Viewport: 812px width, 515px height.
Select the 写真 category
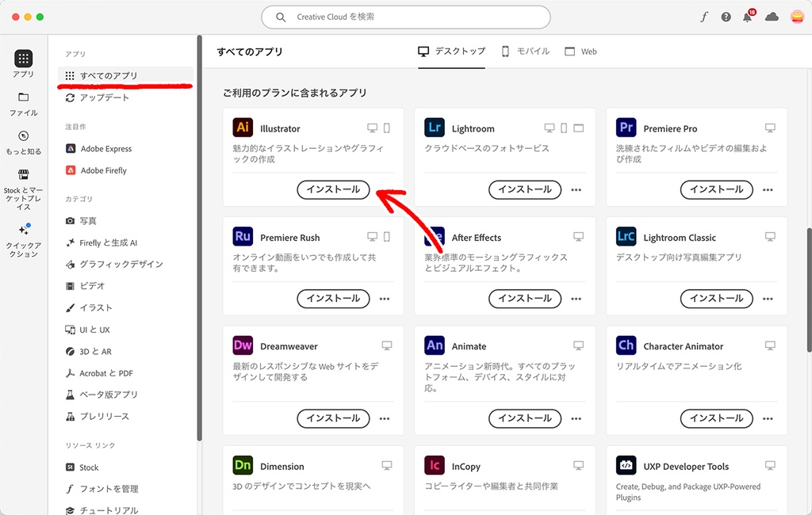click(82, 221)
